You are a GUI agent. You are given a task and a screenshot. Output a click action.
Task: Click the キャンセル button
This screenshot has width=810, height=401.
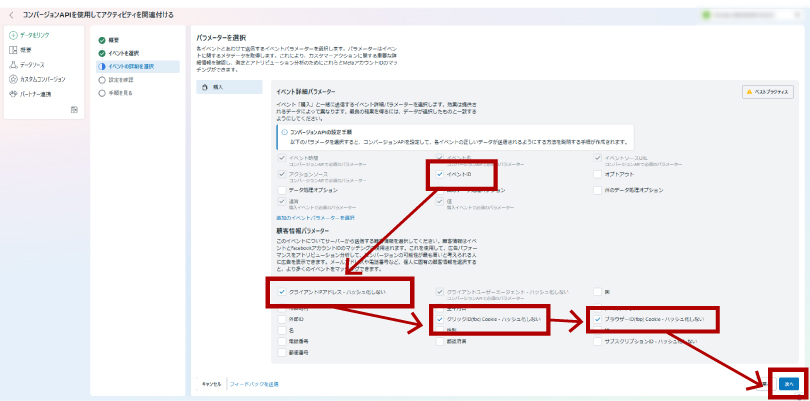[211, 384]
